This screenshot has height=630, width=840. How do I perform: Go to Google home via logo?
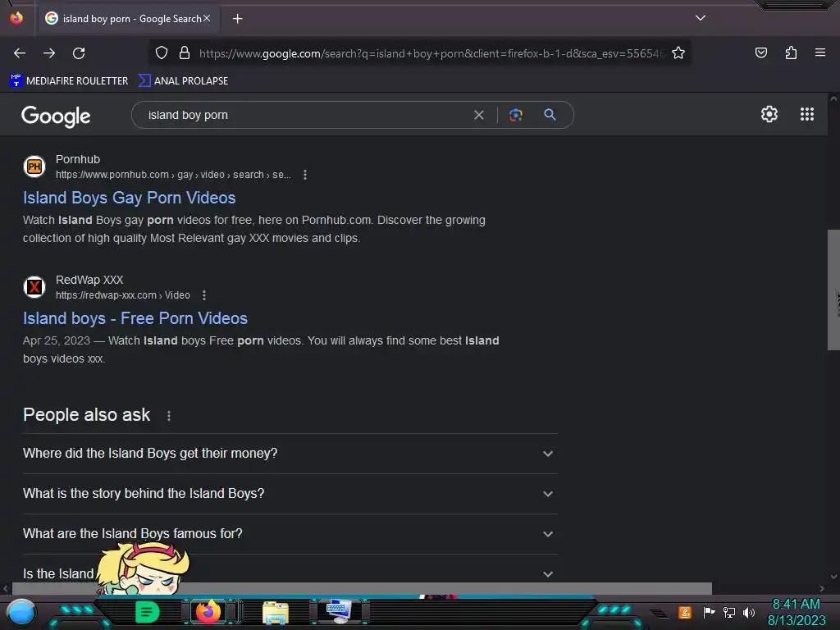[x=56, y=116]
